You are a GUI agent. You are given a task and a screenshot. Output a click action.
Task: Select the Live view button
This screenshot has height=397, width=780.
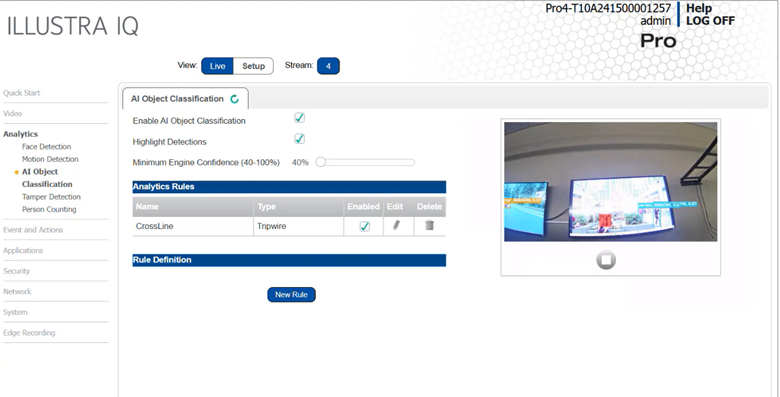[217, 66]
